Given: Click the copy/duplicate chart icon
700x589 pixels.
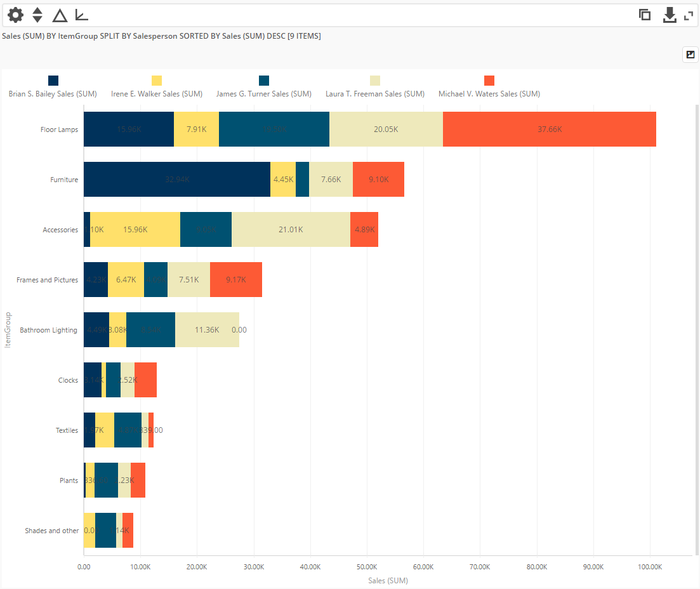Looking at the screenshot, I should [x=645, y=15].
